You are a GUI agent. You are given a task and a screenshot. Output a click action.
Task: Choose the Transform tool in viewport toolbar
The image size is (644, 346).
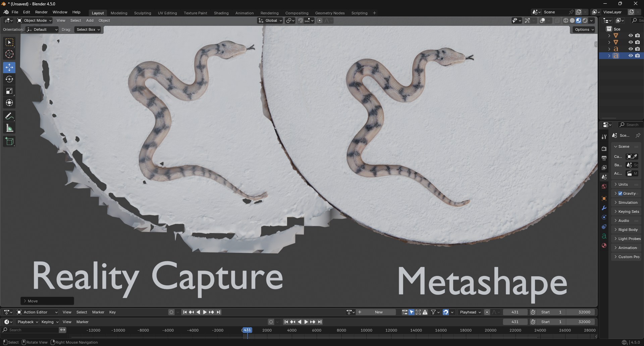9,103
